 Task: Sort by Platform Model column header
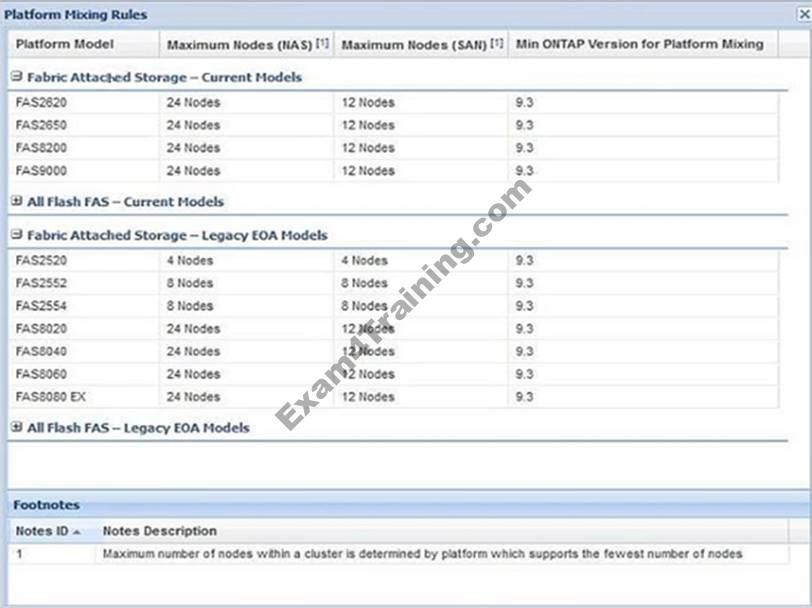[x=84, y=44]
